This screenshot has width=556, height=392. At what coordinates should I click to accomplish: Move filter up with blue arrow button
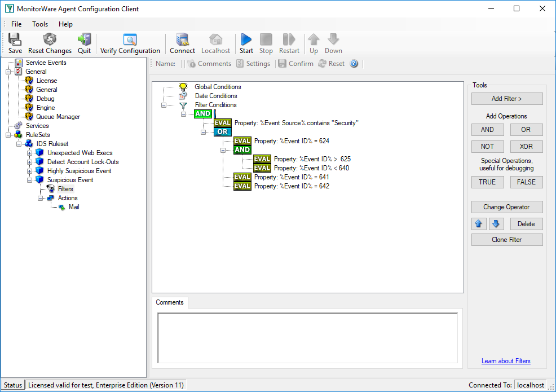point(478,224)
